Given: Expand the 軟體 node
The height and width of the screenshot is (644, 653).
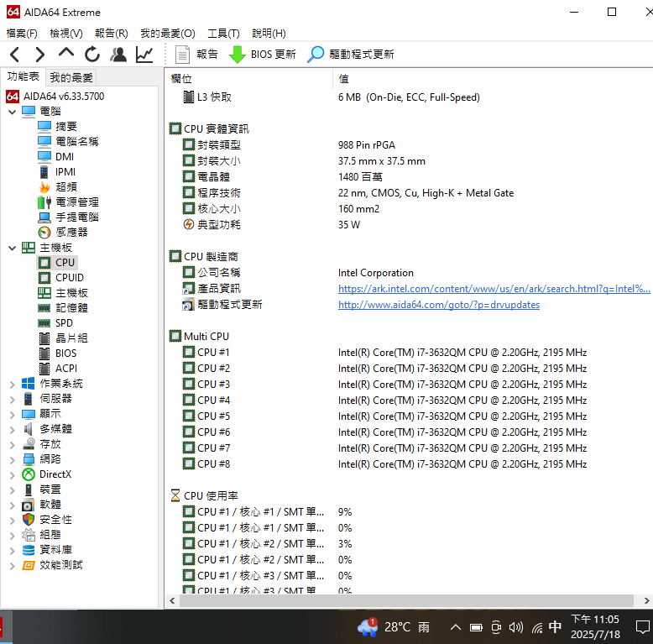Looking at the screenshot, I should coord(12,505).
